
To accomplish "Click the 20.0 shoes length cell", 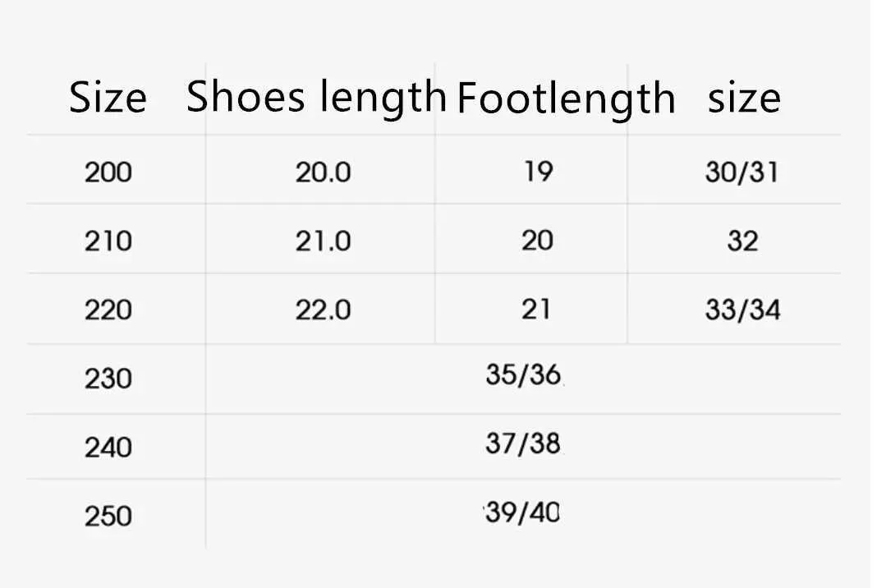I will [323, 172].
